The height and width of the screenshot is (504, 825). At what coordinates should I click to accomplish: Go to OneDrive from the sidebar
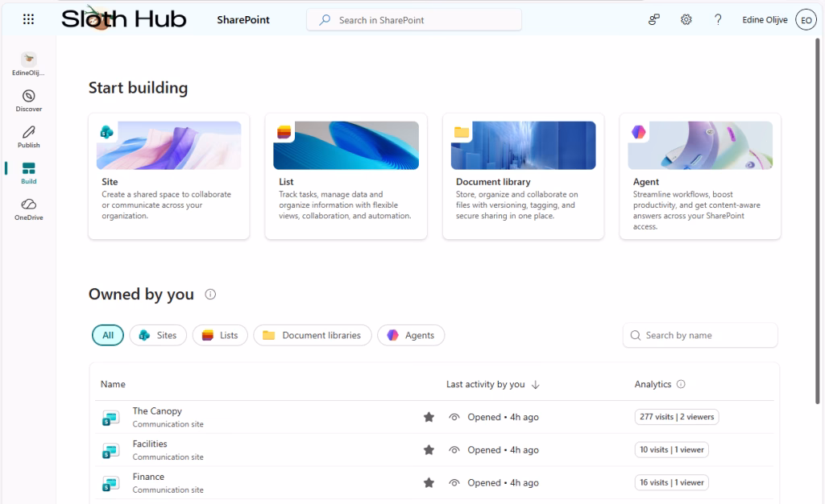click(x=29, y=209)
